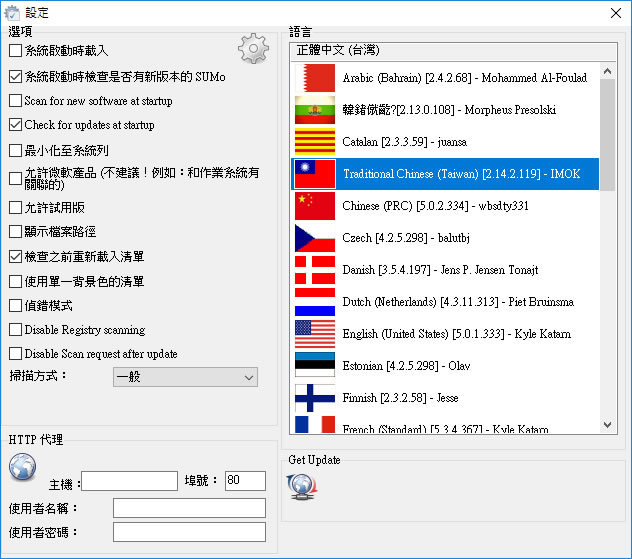Choose Traditional Chinese (Taiwan) - IMOK
The width and height of the screenshot is (632, 559).
coord(445,174)
